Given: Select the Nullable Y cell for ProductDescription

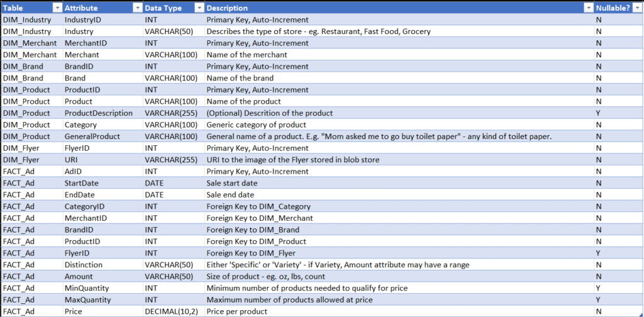Looking at the screenshot, I should (619, 113).
